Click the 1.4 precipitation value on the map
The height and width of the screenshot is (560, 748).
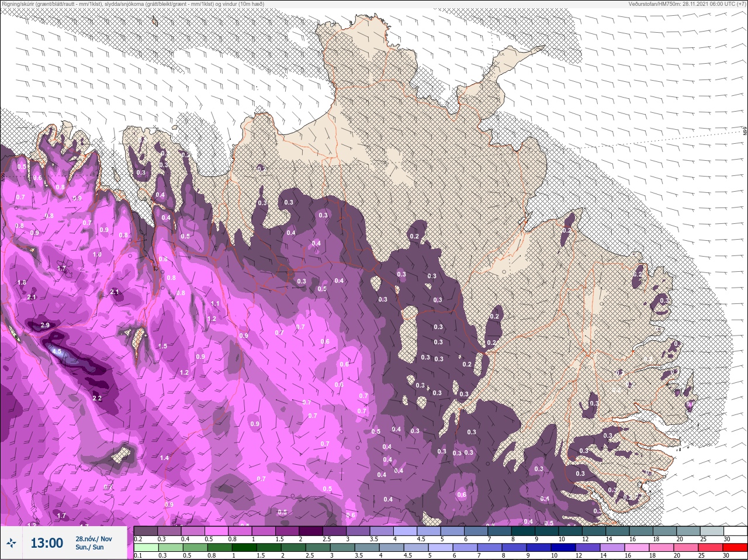164,458
